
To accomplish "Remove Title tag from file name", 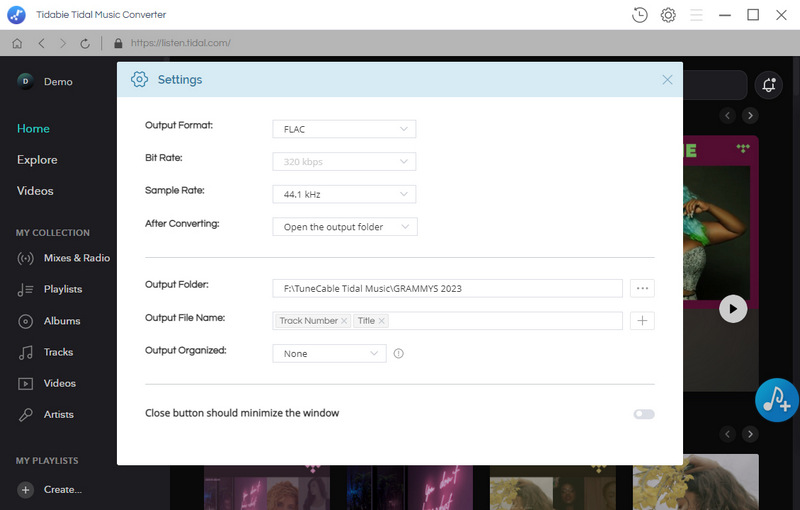I will click(381, 321).
